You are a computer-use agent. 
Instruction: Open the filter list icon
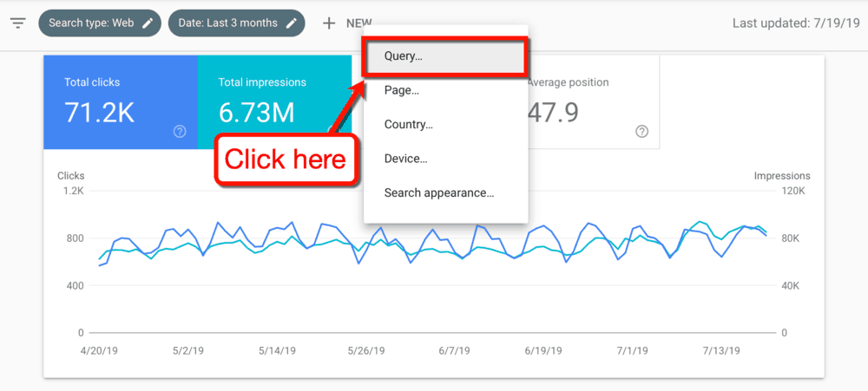(x=18, y=23)
